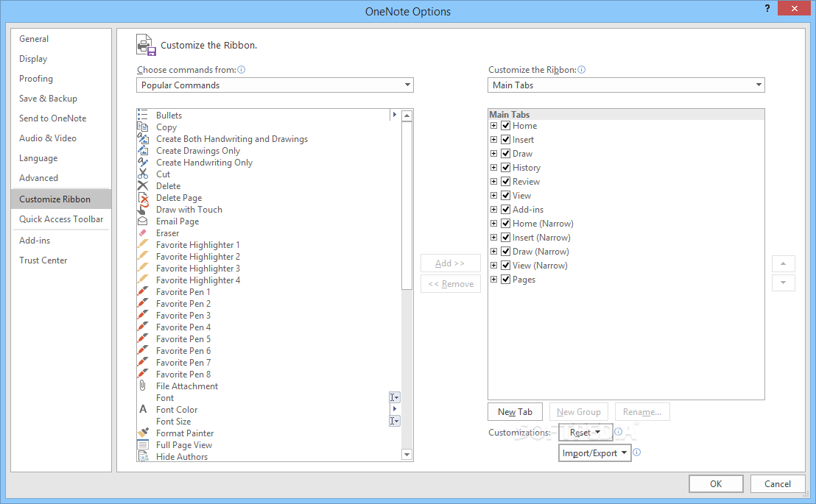
Task: Click commands list scrollbar down arrow
Action: tap(407, 455)
